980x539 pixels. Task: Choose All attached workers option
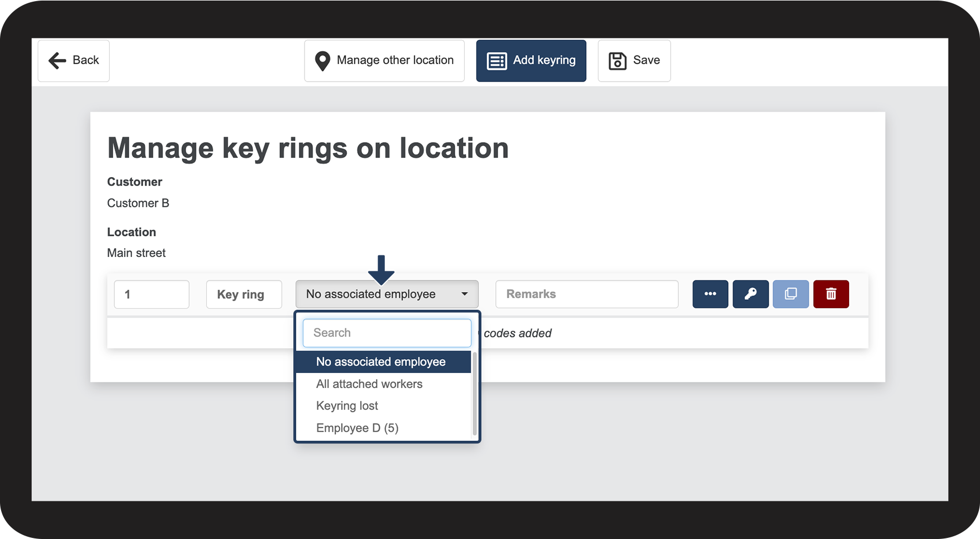coord(384,384)
